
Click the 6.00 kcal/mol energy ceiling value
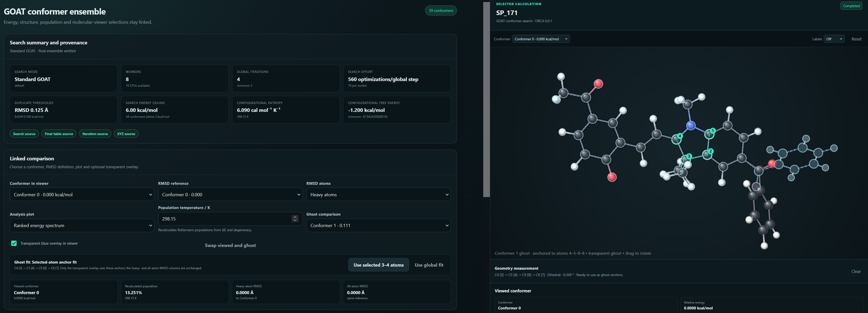click(x=142, y=110)
